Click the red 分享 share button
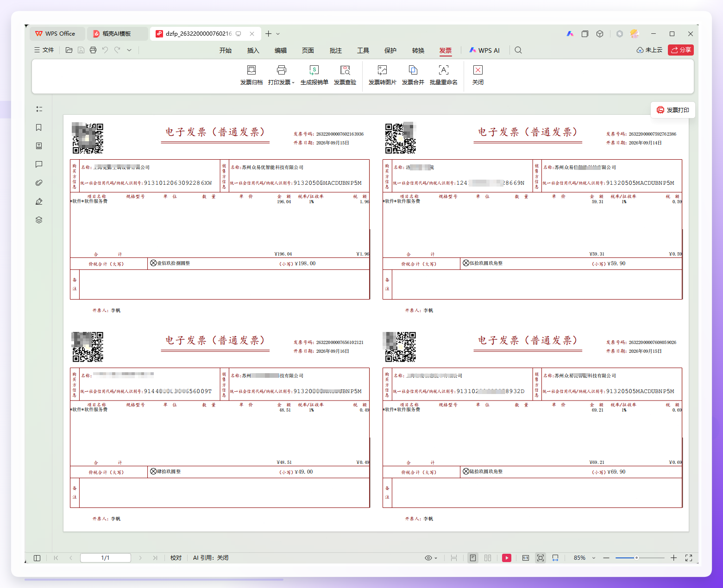 tap(681, 50)
